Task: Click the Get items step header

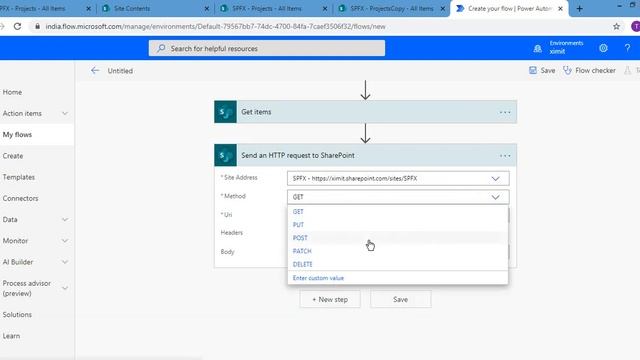Action: pyautogui.click(x=365, y=112)
